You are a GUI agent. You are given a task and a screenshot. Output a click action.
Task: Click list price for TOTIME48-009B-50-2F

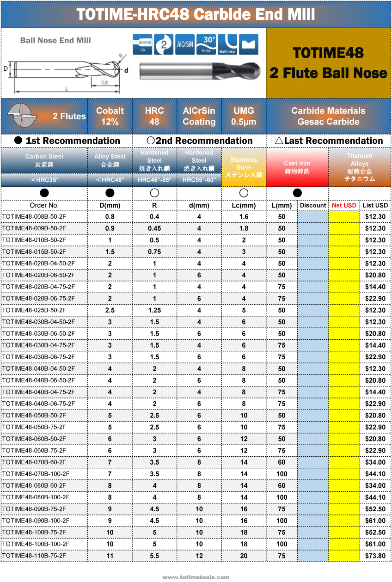pos(375,228)
